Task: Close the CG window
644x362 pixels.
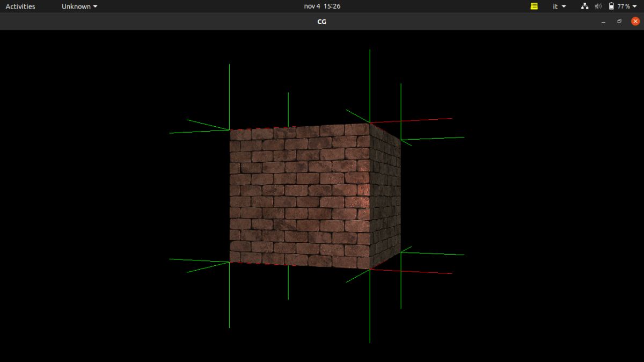Action: tap(635, 21)
